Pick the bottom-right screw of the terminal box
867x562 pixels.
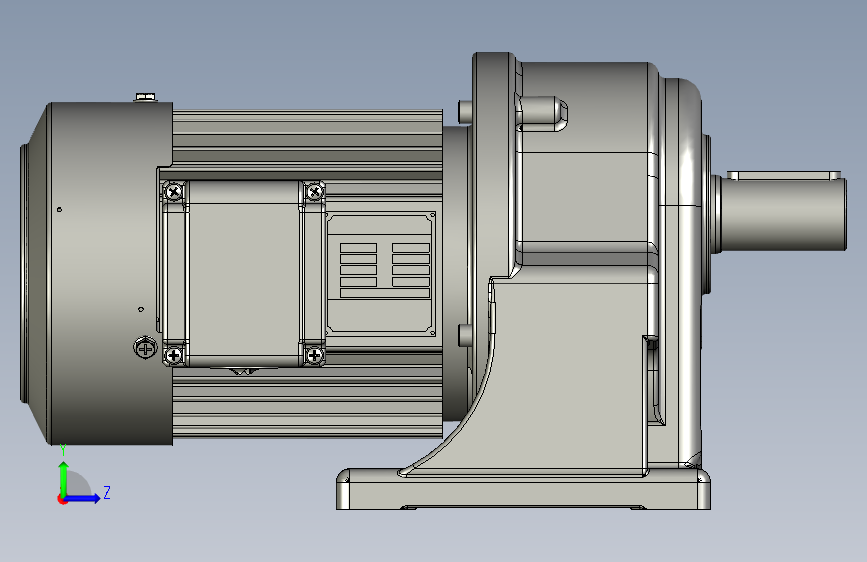coord(314,355)
